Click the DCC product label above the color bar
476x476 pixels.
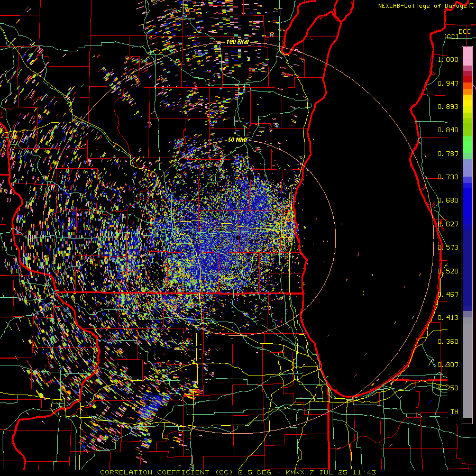[464, 32]
